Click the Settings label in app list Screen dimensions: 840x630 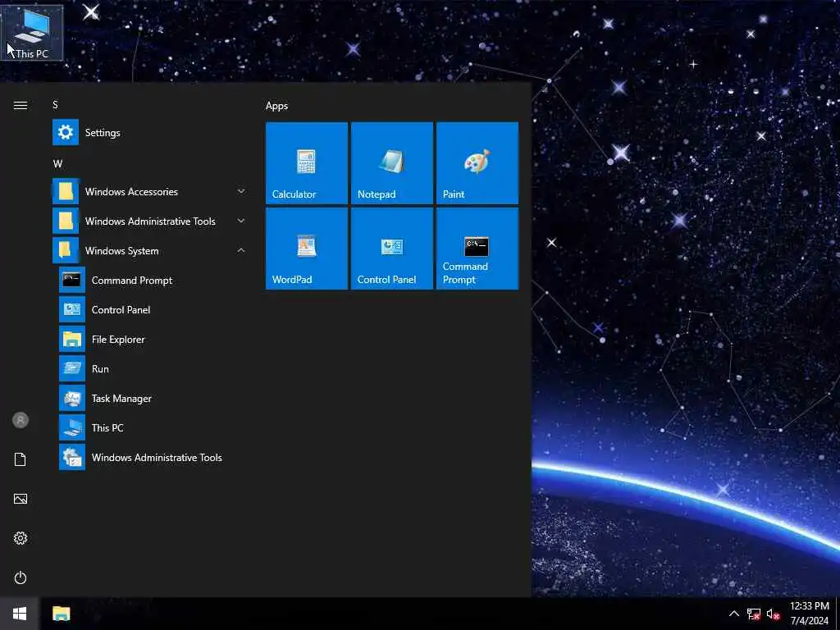tap(103, 133)
